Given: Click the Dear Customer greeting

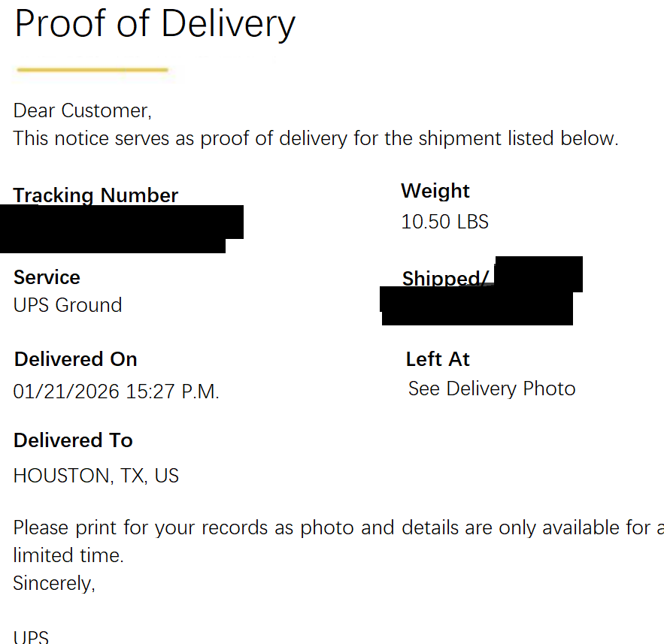Looking at the screenshot, I should coord(83,111).
